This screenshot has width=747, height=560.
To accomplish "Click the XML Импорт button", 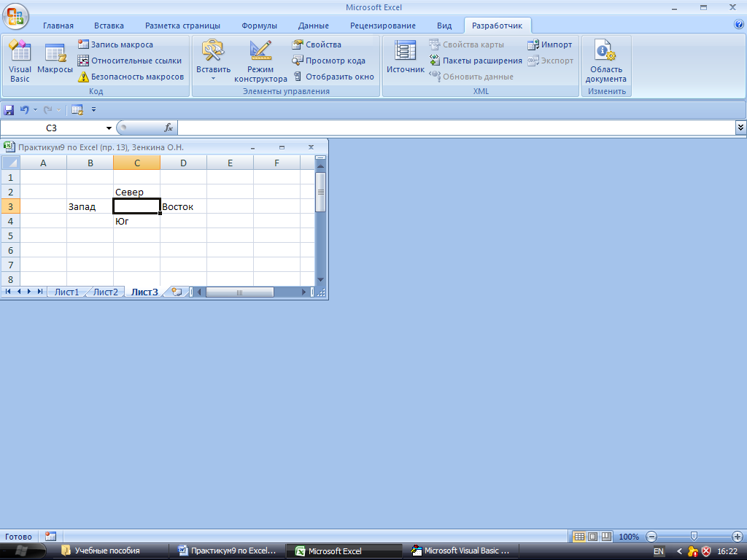I will tap(550, 44).
